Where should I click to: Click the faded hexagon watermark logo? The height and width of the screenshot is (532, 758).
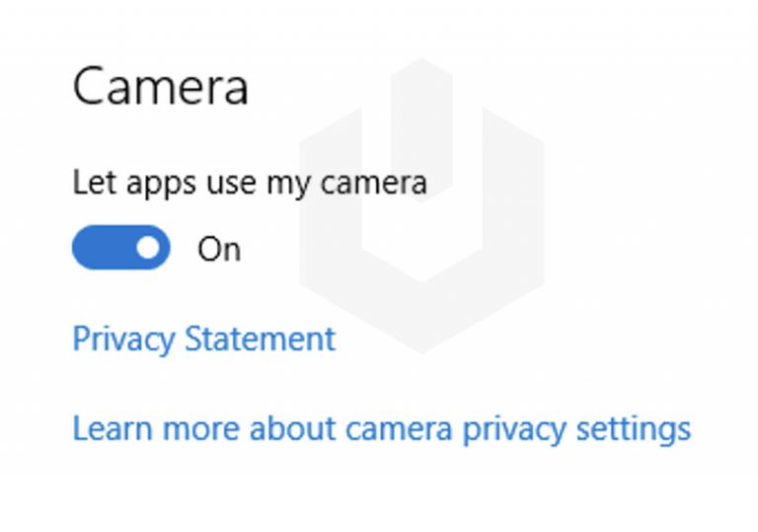[421, 205]
